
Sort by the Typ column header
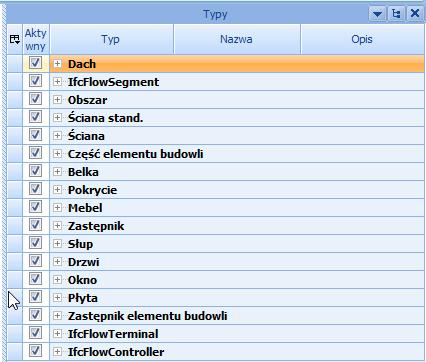[111, 39]
